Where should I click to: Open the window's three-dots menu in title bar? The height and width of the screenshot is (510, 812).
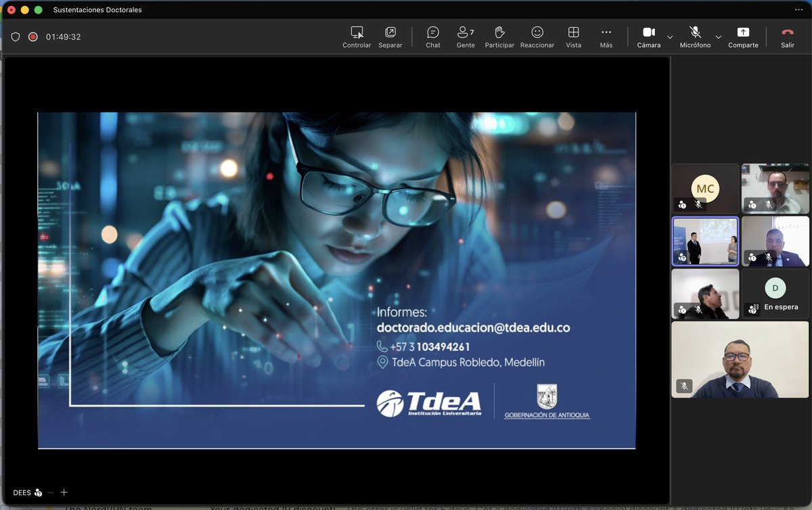(x=798, y=10)
